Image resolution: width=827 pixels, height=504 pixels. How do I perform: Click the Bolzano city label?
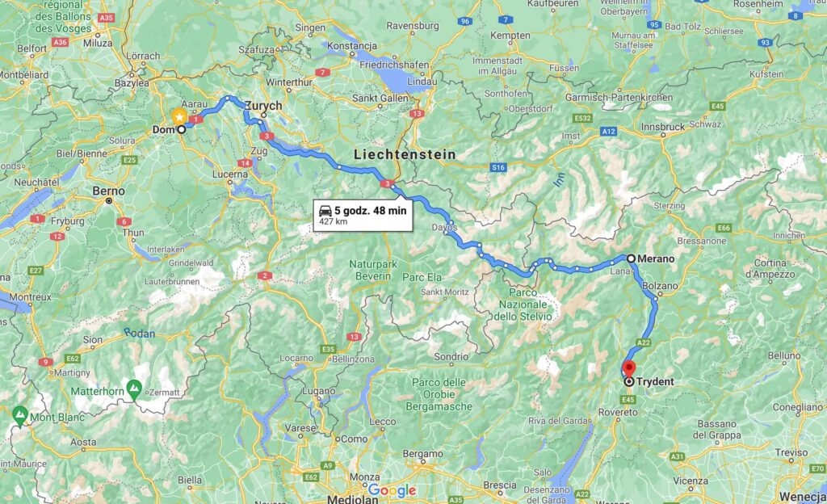(660, 286)
